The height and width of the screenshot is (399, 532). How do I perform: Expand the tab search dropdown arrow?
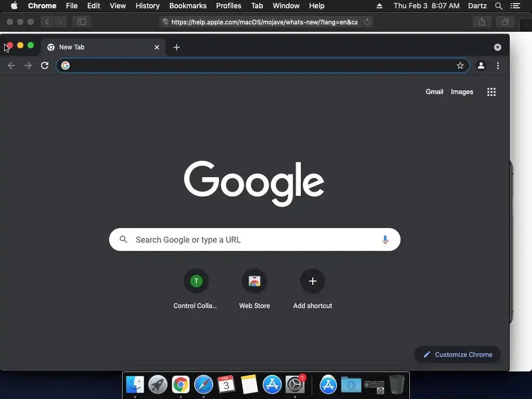498,47
